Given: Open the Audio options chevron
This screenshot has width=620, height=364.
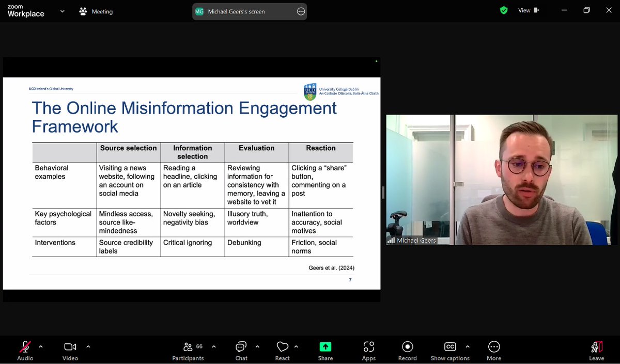Looking at the screenshot, I should tap(41, 347).
